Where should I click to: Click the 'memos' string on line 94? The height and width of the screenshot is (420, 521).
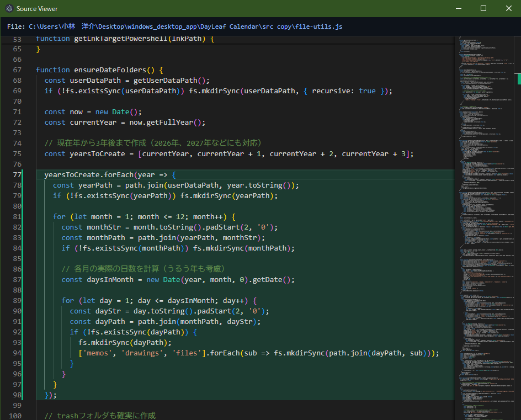97,353
